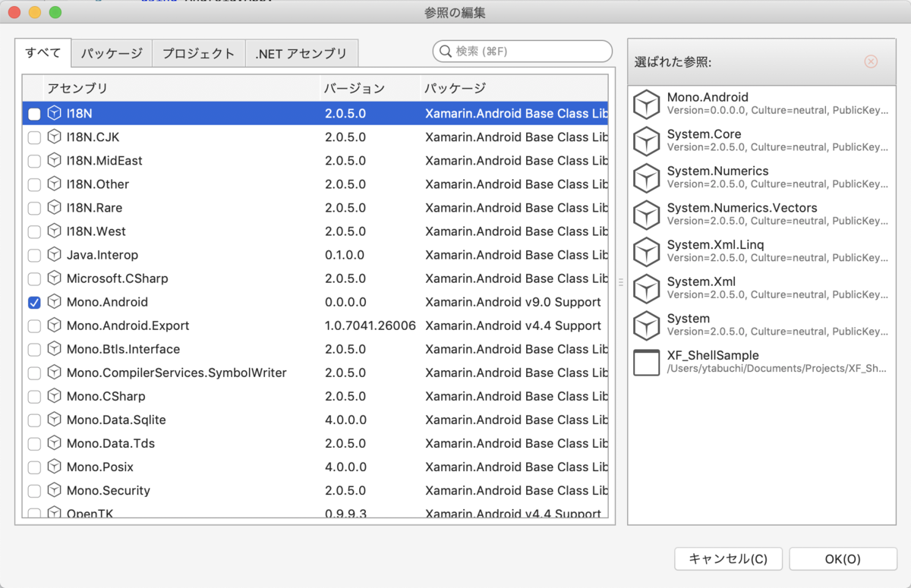Select the Mono.Security row name
The image size is (911, 588).
pos(109,490)
